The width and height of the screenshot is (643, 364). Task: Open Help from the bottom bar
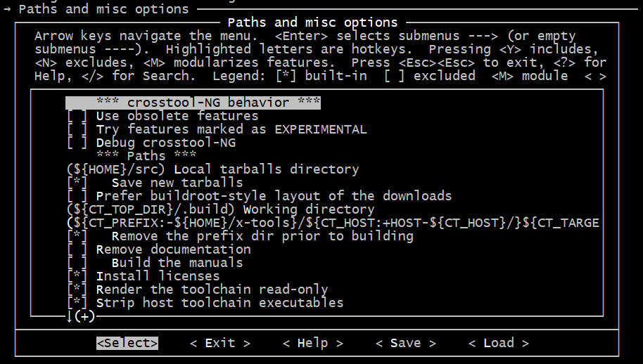pyautogui.click(x=313, y=343)
